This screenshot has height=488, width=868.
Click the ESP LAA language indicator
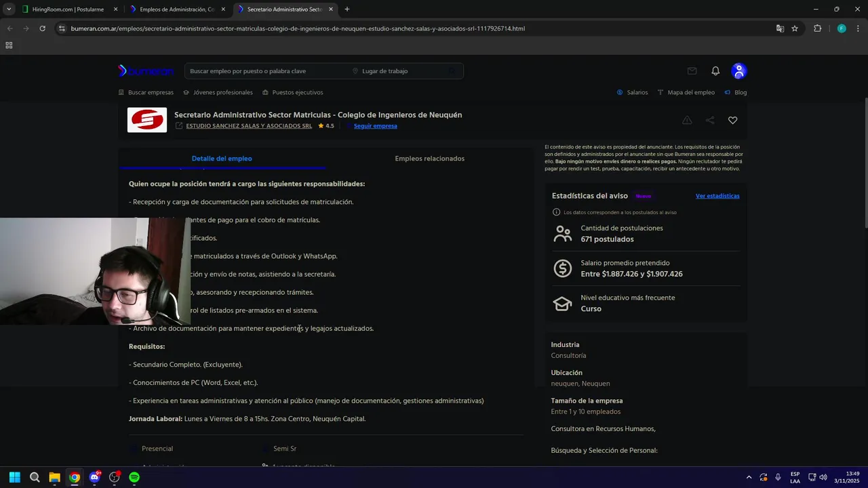pos(795,477)
